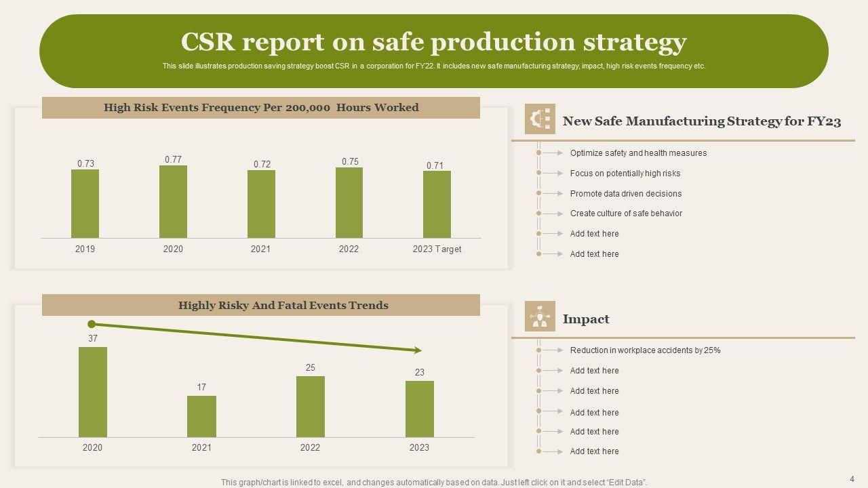
Task: Click the last Add text here placeholder under Impact
Action: [x=594, y=451]
